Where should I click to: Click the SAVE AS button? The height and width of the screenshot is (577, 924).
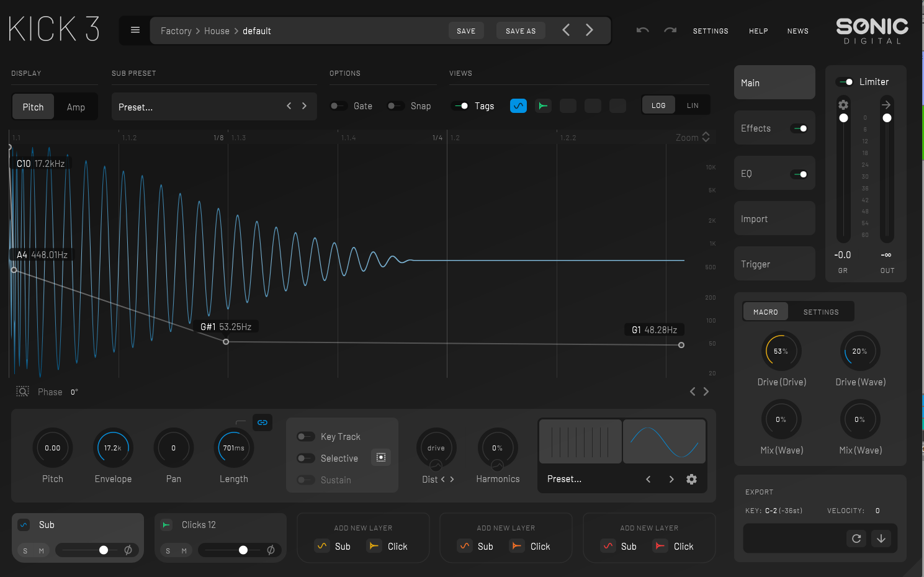point(520,31)
